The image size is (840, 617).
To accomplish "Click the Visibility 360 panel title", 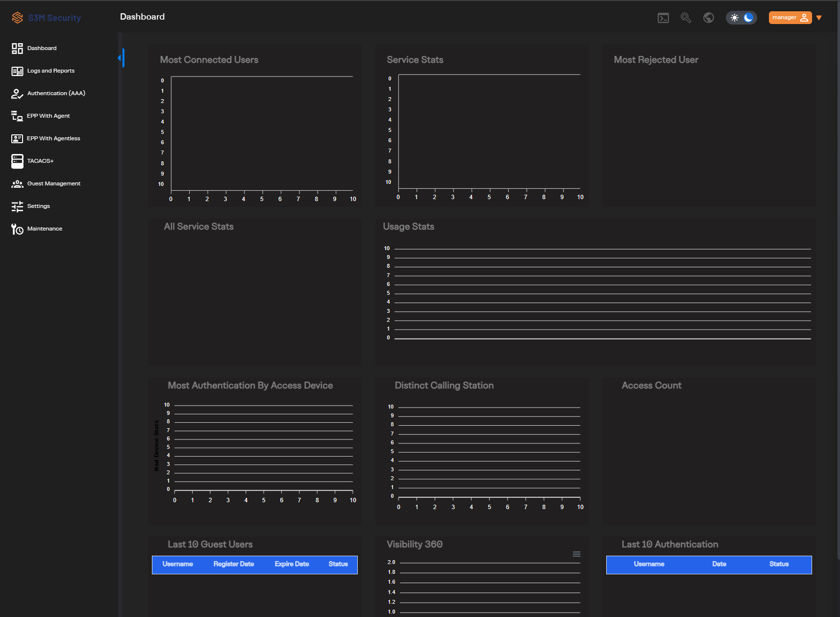I will [x=415, y=544].
